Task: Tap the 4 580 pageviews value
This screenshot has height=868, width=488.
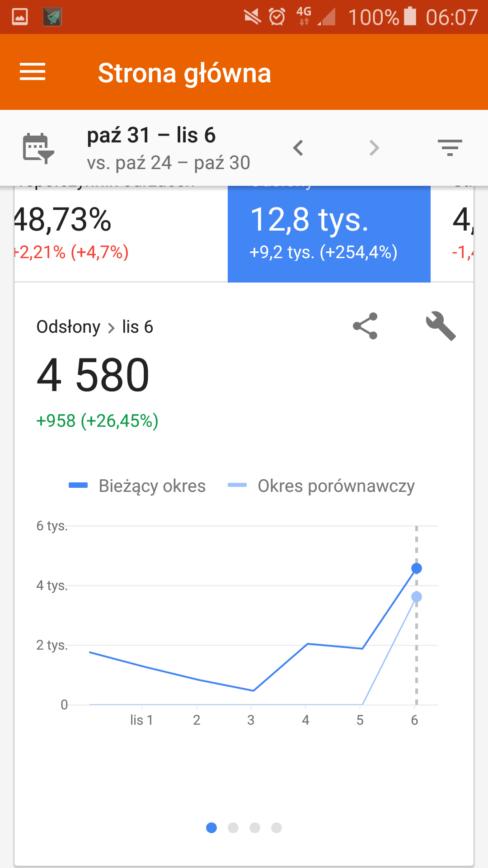Action: click(93, 375)
